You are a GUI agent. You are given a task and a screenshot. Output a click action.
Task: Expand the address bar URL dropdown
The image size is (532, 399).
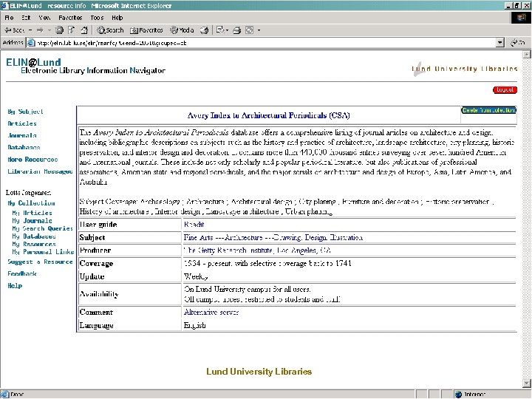click(500, 43)
